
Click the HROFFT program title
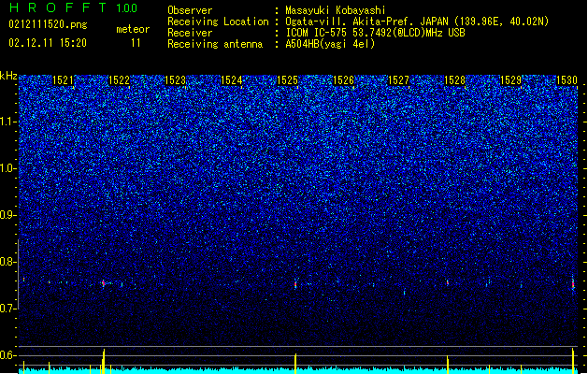(58, 7)
